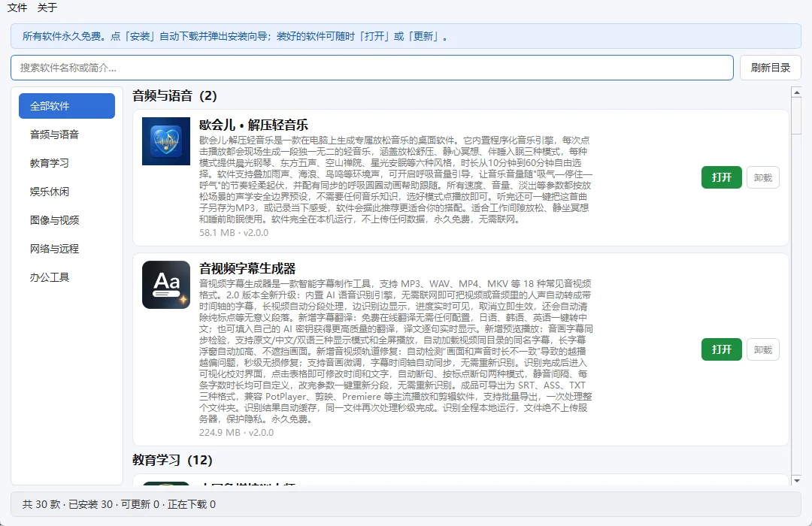
Task: Select the 音频与语音 category
Action: [67, 135]
